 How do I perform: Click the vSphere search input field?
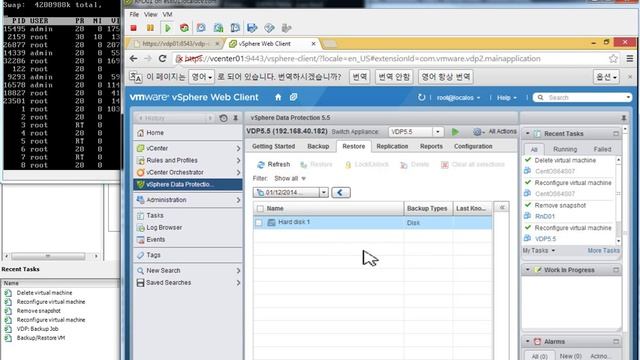(583, 98)
